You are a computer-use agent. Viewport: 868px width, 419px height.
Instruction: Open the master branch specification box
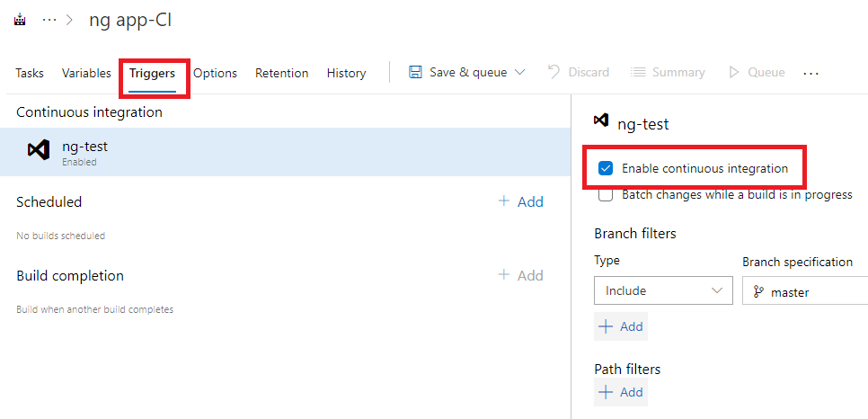(x=804, y=291)
